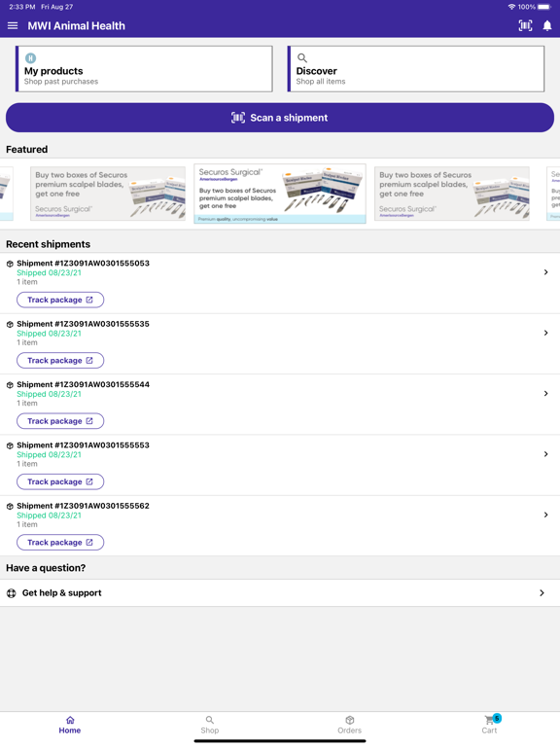Click the Get help & support link

coord(62,593)
